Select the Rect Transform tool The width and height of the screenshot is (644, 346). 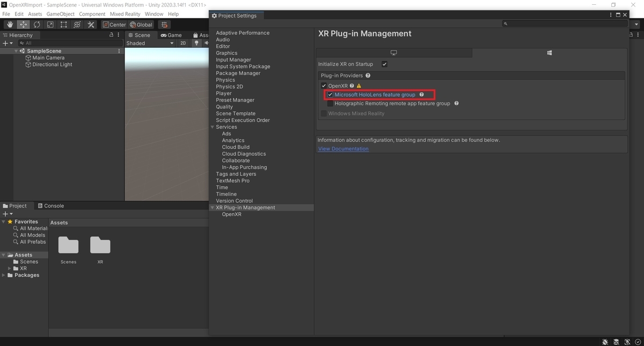[x=65, y=24]
